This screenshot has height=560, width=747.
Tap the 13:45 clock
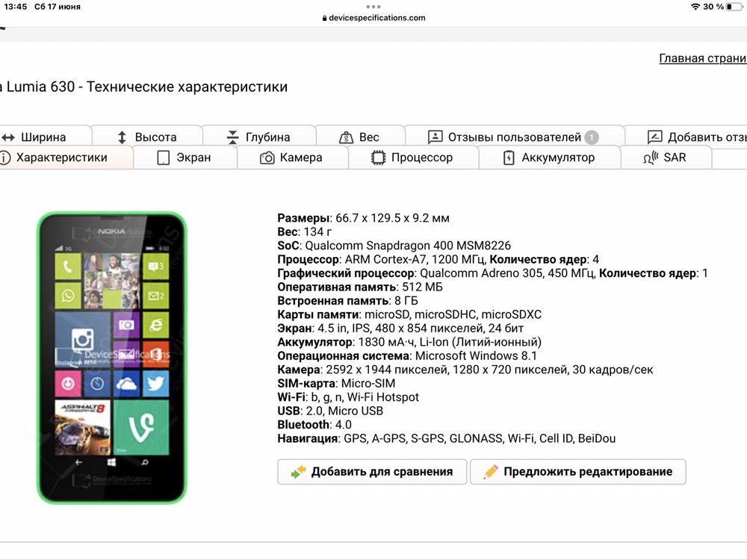[x=16, y=7]
